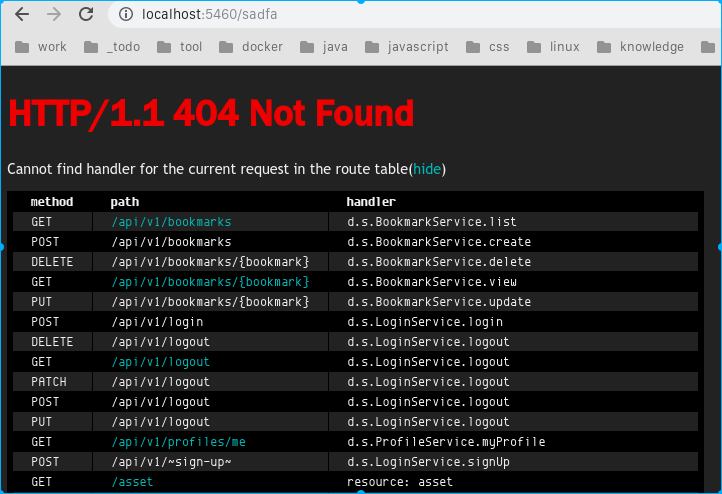Click the handler column header
The image size is (722, 494).
click(371, 202)
